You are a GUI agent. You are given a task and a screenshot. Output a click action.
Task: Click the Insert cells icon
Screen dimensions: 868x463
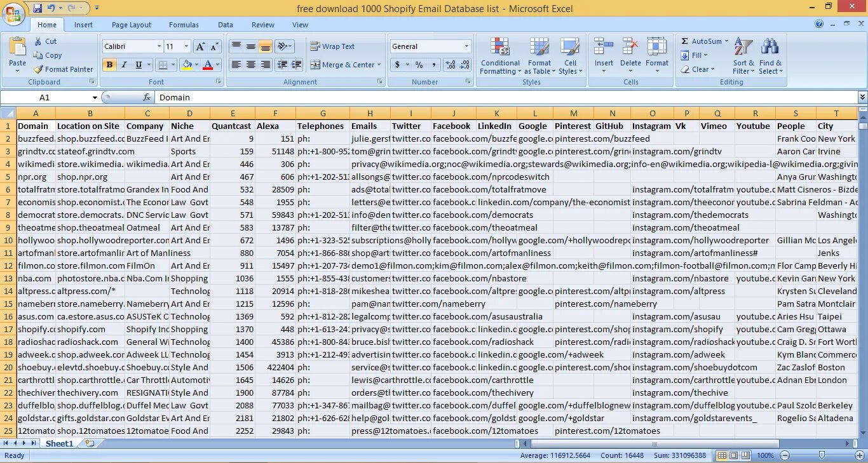(604, 47)
